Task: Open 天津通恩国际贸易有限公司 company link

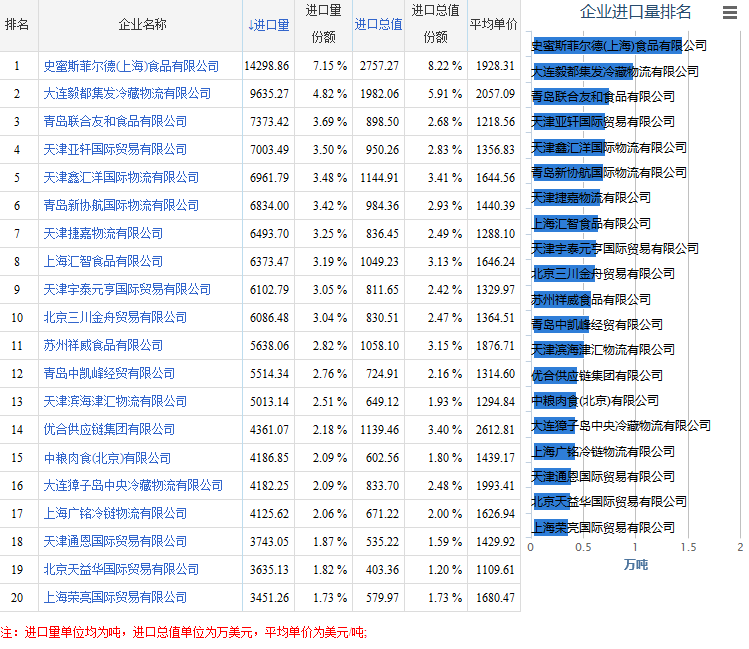Action: [x=115, y=542]
